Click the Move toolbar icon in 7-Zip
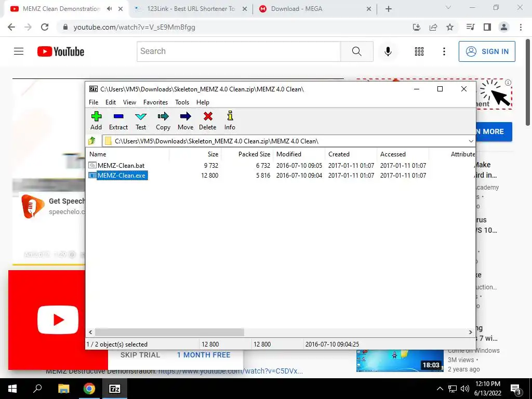The image size is (532, 399). click(185, 121)
